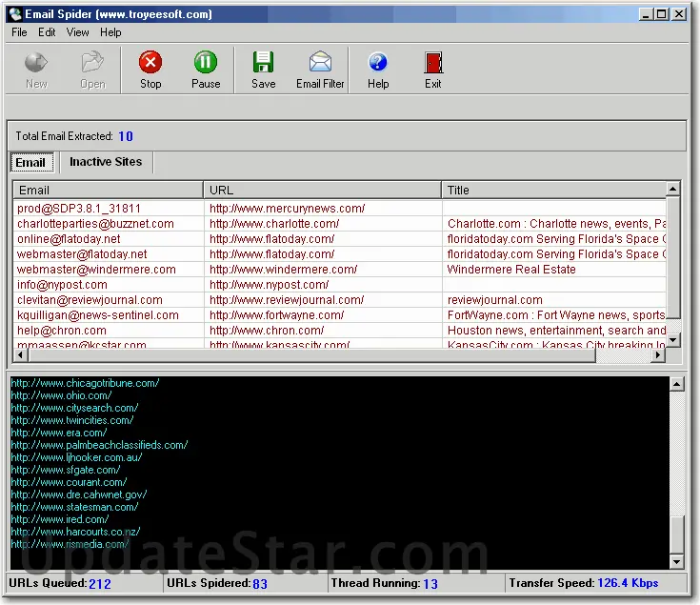Screen dimensions: 700x605
Task: Open the View menu
Action: (x=77, y=32)
